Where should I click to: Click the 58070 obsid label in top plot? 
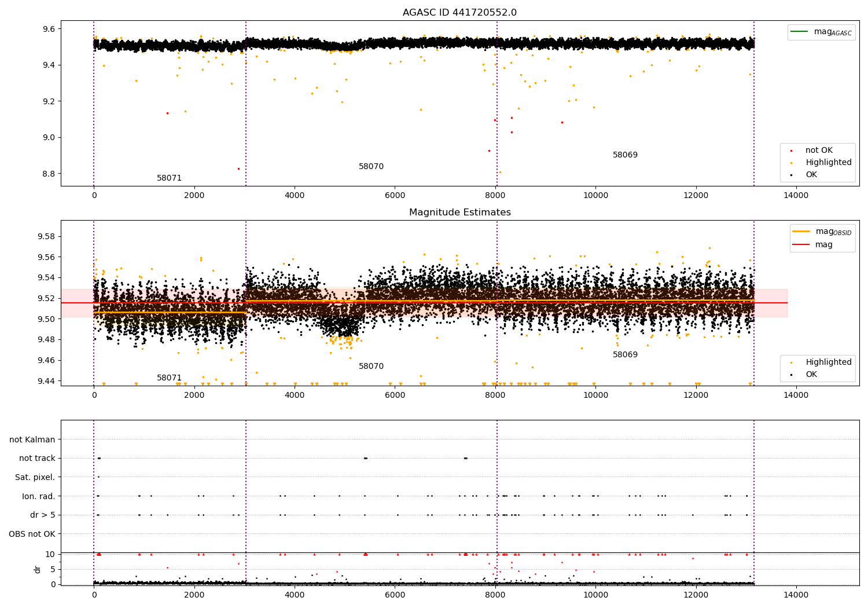tap(371, 167)
